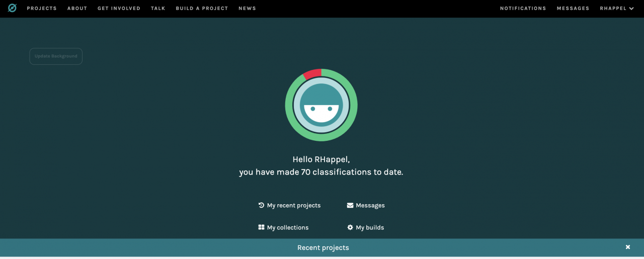This screenshot has height=259, width=644.
Task: Open My builds link
Action: pos(366,227)
